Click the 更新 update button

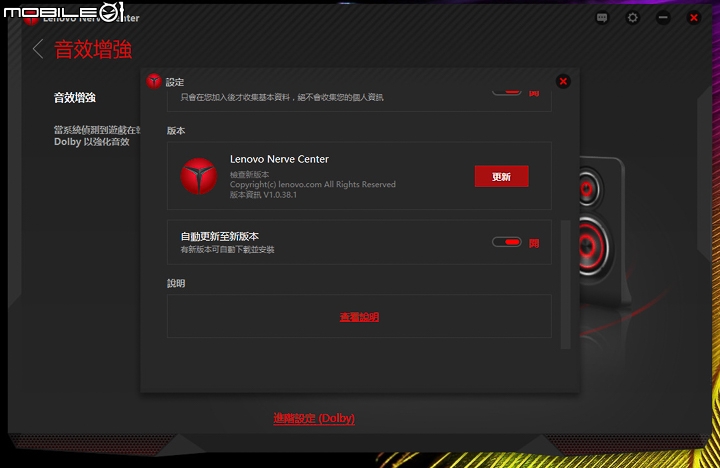[x=501, y=176]
